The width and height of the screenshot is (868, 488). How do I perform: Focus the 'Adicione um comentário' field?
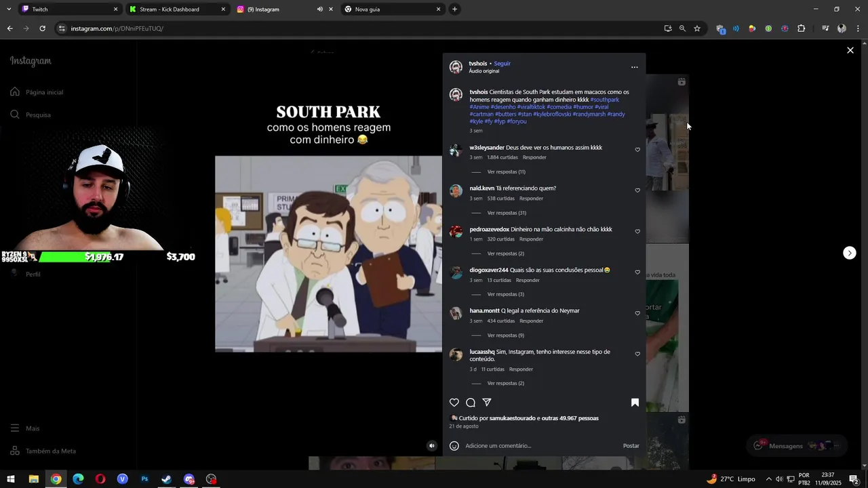click(539, 446)
